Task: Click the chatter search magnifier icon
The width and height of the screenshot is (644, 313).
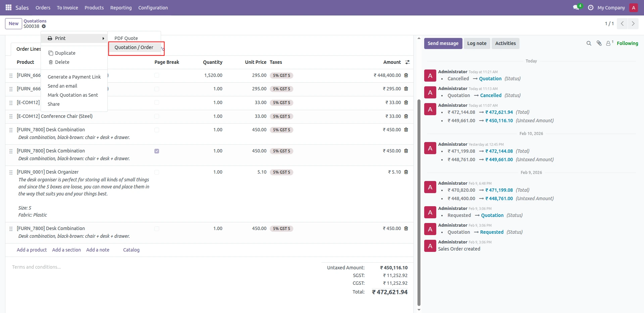Action: (x=589, y=43)
